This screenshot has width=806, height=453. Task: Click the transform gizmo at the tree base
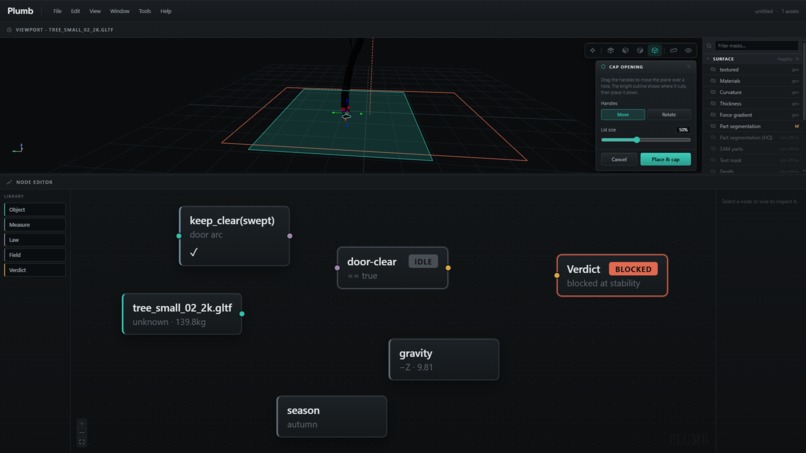tap(347, 113)
